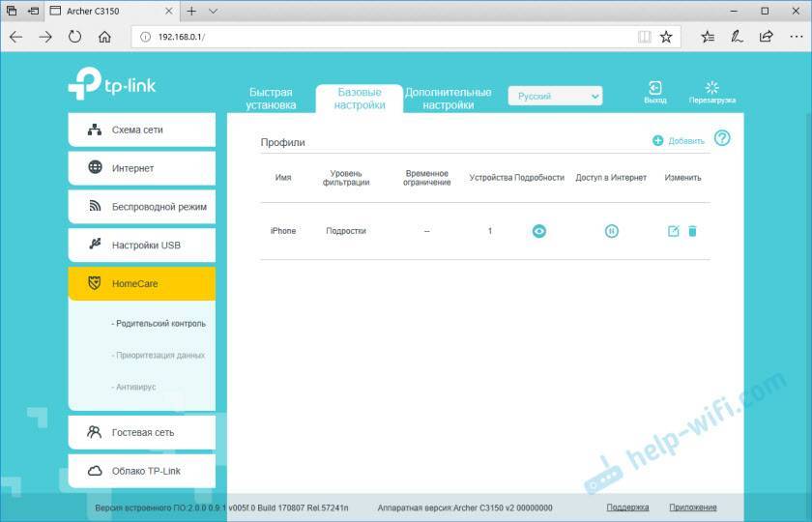Screen dimensions: 812x522
Task: Click the Приложение link
Action: [693, 507]
